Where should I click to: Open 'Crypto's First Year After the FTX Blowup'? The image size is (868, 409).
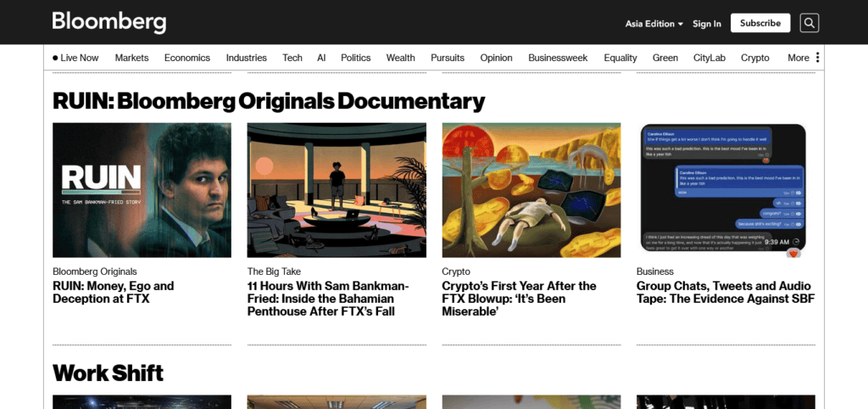click(x=519, y=299)
